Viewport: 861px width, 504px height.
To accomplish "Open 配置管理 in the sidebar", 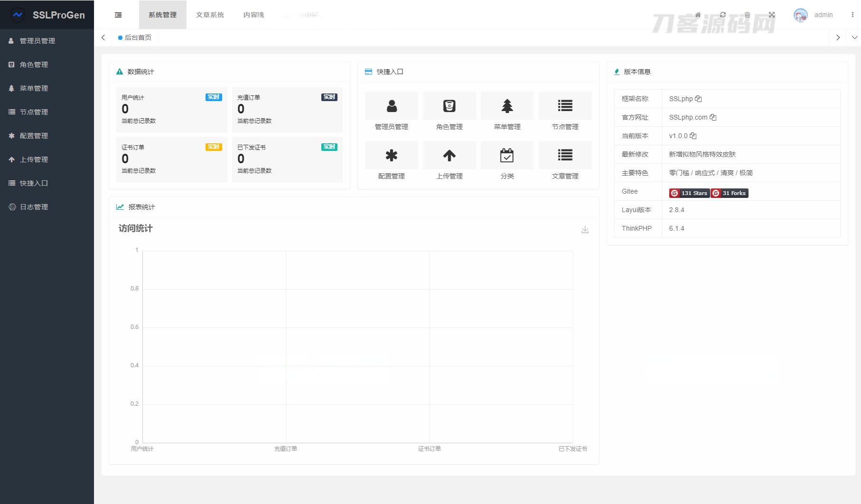I will click(47, 136).
